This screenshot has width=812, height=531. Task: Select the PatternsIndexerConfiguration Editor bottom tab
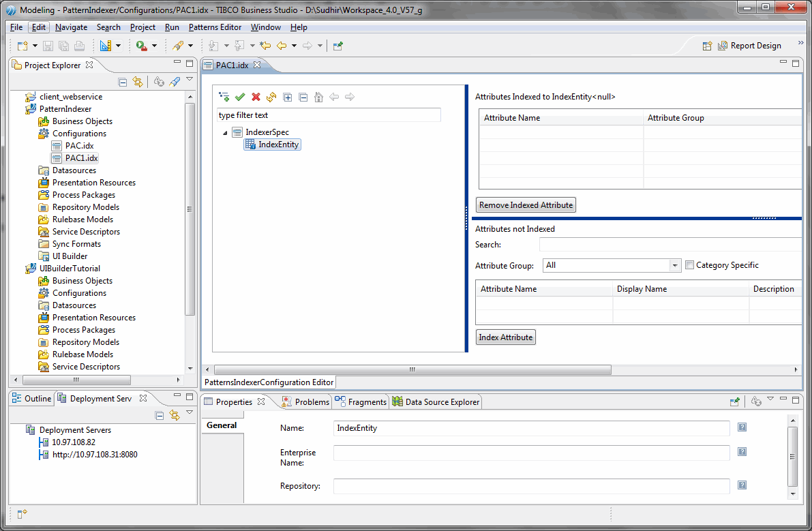[x=269, y=382]
